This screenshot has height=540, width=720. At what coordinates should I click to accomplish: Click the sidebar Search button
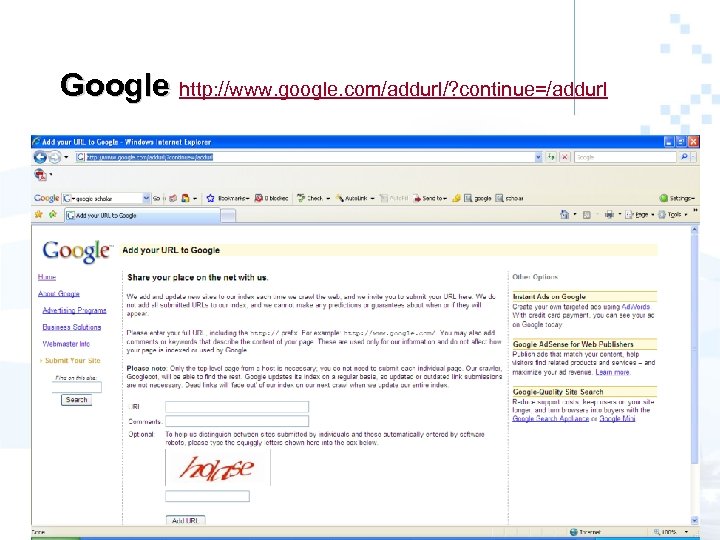(x=77, y=400)
